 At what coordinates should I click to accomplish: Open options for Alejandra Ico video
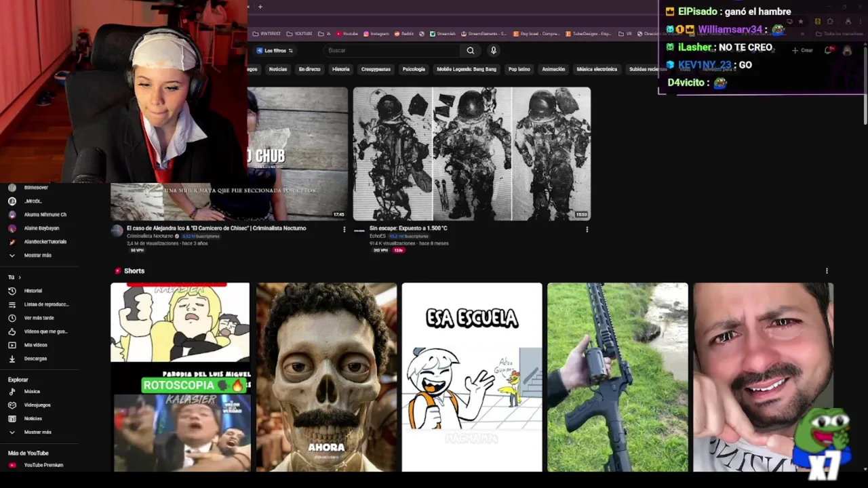tap(344, 229)
